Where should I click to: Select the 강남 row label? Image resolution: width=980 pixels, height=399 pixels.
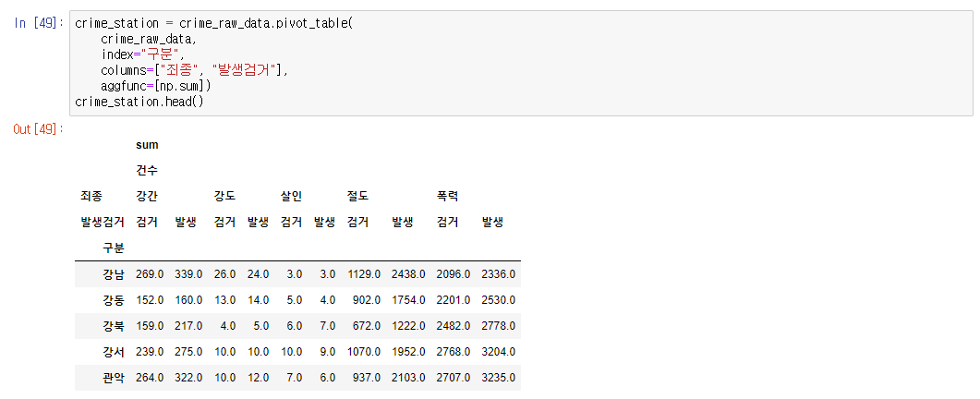point(114,274)
